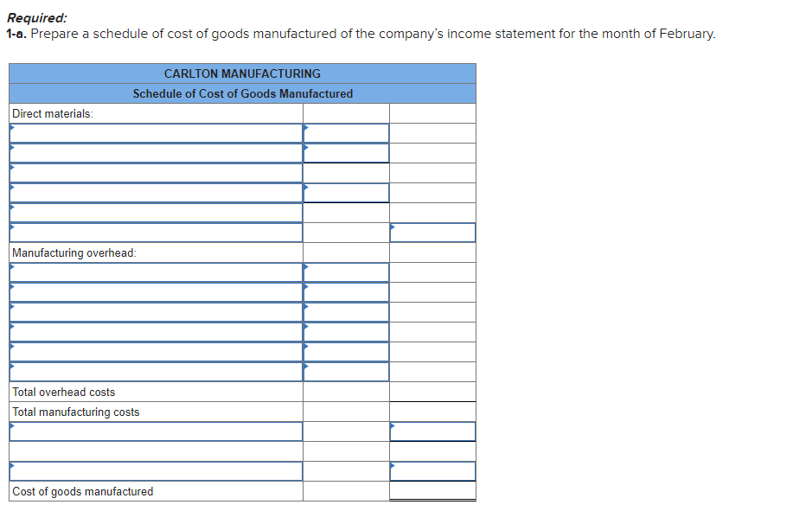Screen dimensions: 812x511
Task: Open third label dropdown under Manufacturing overhead
Action: pyautogui.click(x=156, y=312)
